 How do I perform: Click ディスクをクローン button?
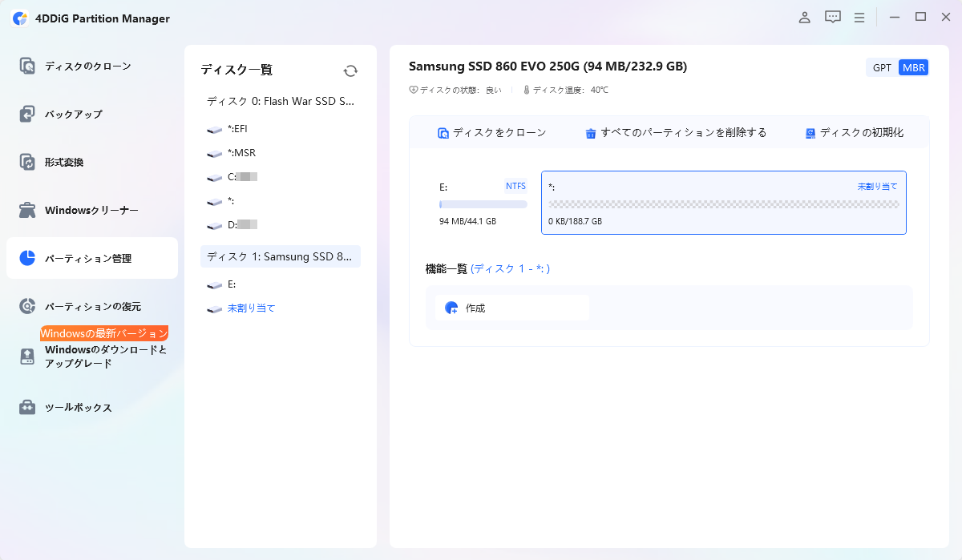tap(491, 133)
